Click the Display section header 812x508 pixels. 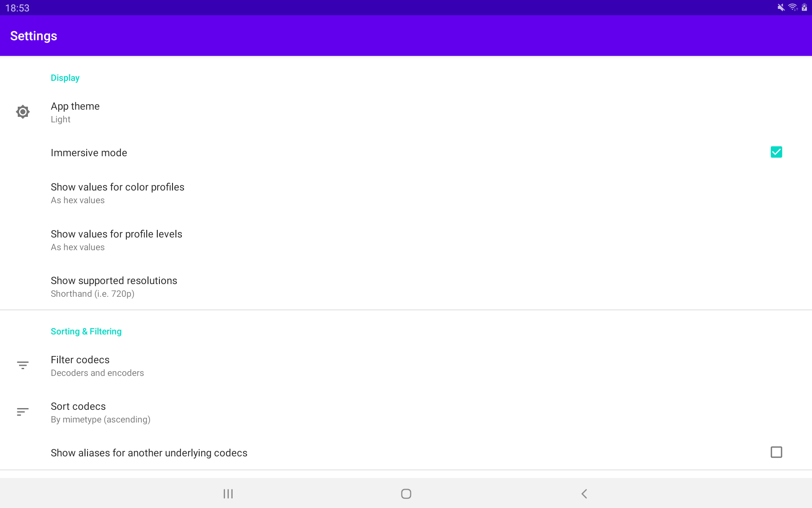(x=65, y=78)
